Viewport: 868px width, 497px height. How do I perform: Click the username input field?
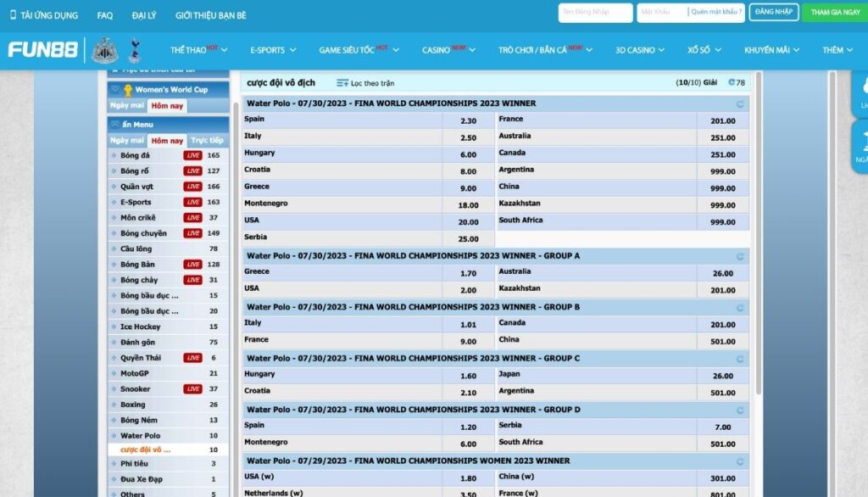coord(595,12)
